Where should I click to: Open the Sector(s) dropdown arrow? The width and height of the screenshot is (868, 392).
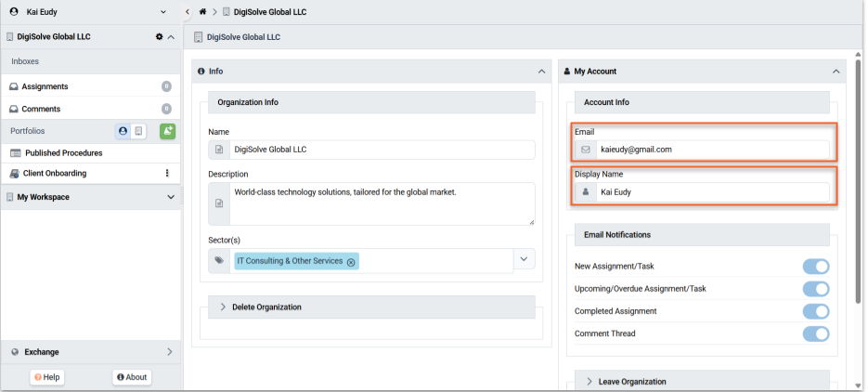point(524,260)
